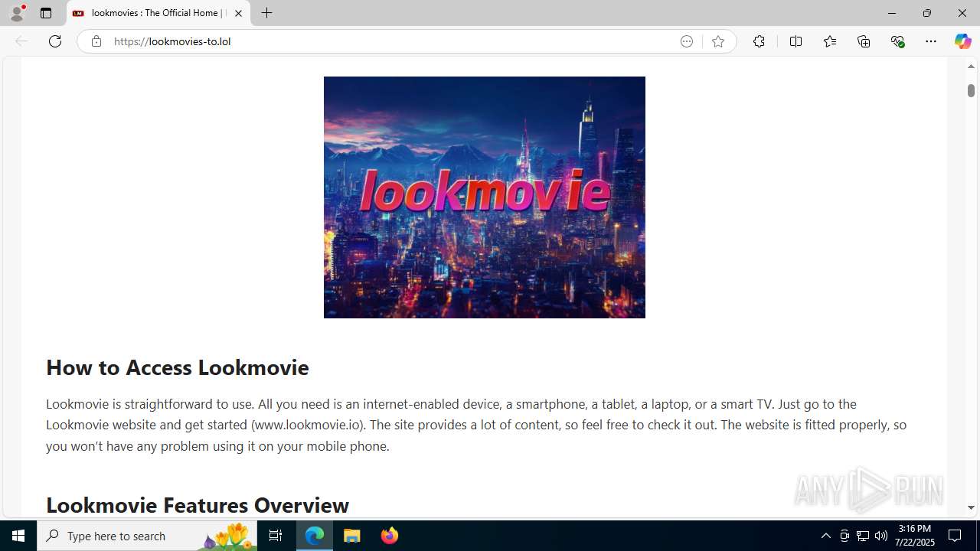Viewport: 980px width, 551px height.
Task: Open Browser essentials icon
Action: [x=897, y=41]
